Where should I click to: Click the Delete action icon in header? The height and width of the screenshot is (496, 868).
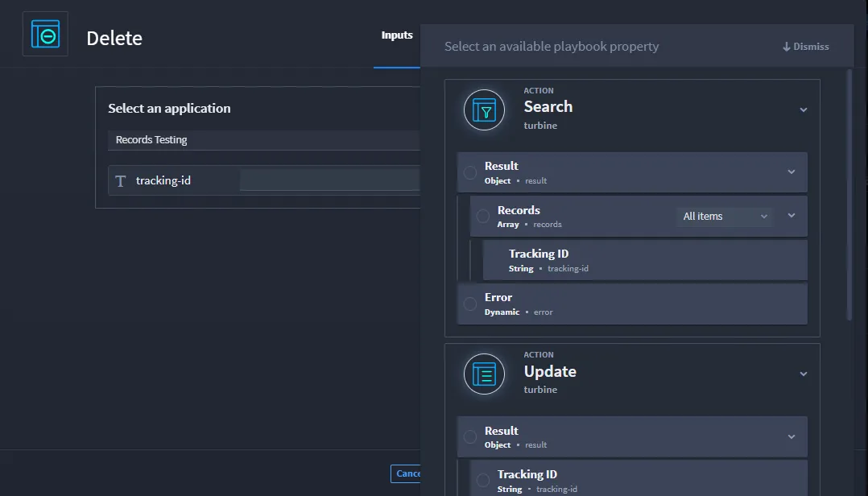[x=45, y=35]
